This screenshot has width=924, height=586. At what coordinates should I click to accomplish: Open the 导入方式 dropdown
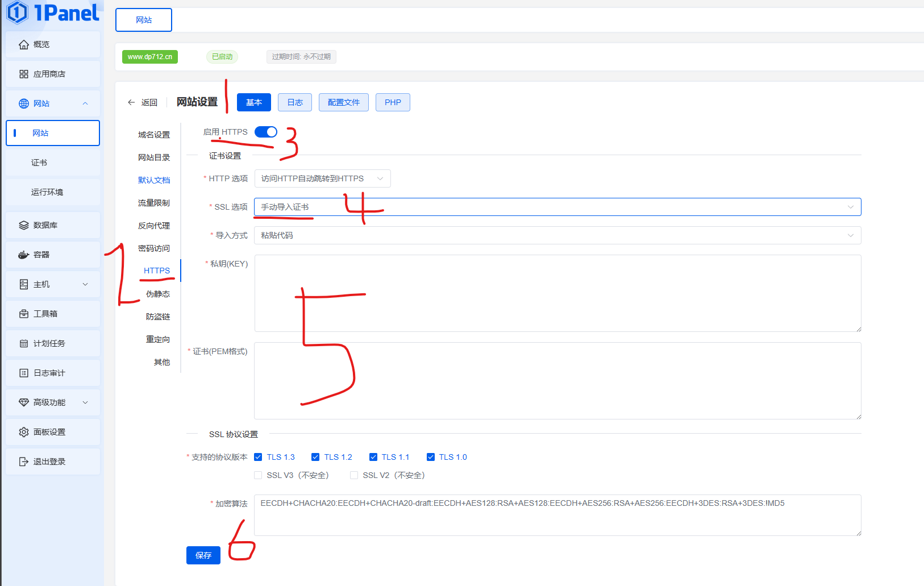point(557,235)
